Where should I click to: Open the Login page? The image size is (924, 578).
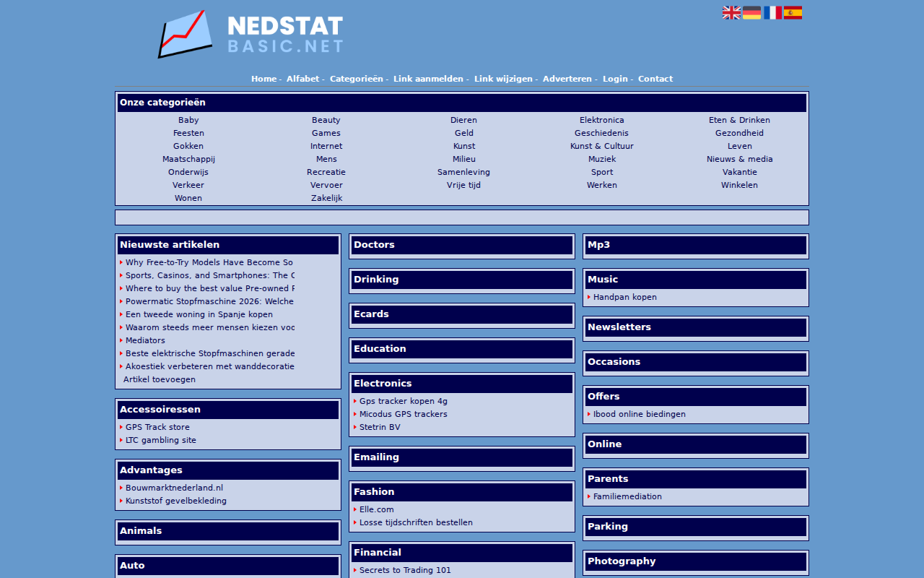615,79
